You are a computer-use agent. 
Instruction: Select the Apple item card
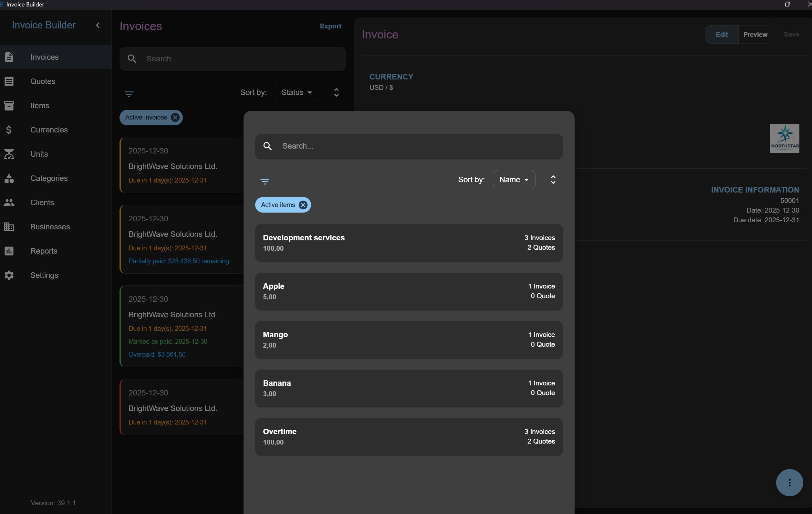point(409,291)
